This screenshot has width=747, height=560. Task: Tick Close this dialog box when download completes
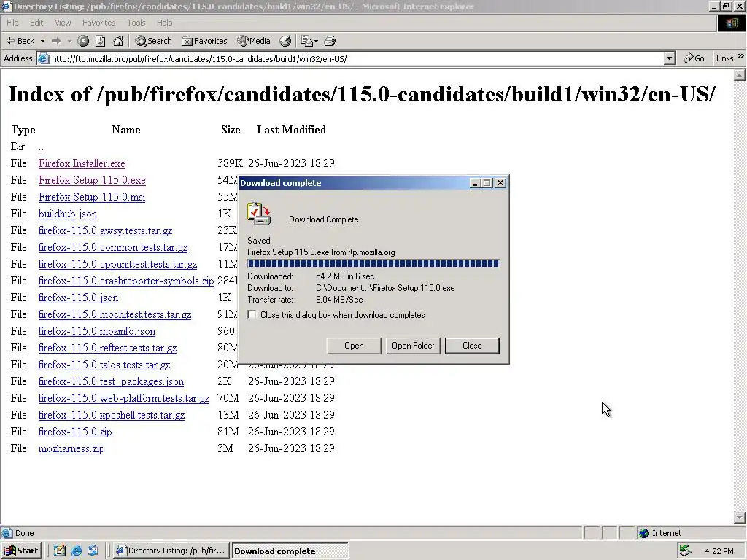click(252, 315)
